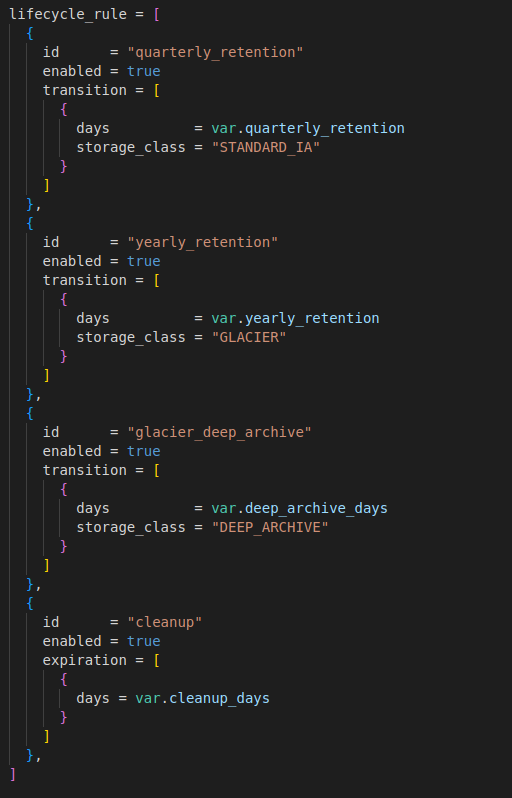Click days key inside cleanup expiration block

pyautogui.click(x=93, y=698)
